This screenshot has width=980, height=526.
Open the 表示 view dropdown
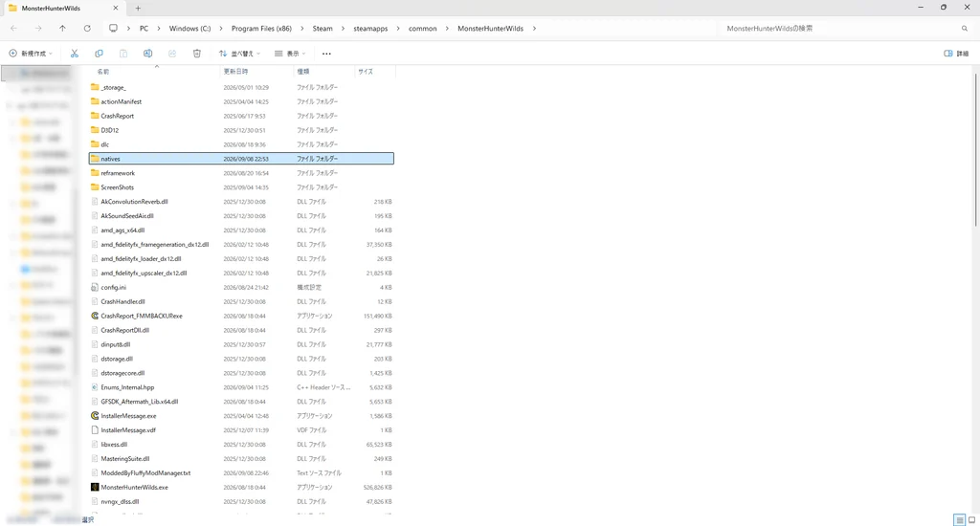290,54
